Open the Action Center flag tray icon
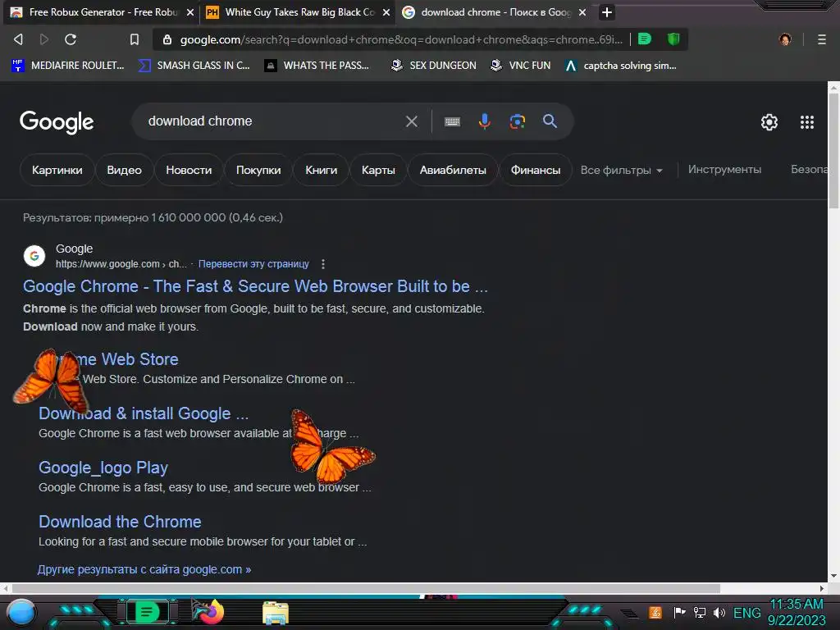The image size is (840, 630). coord(679,612)
